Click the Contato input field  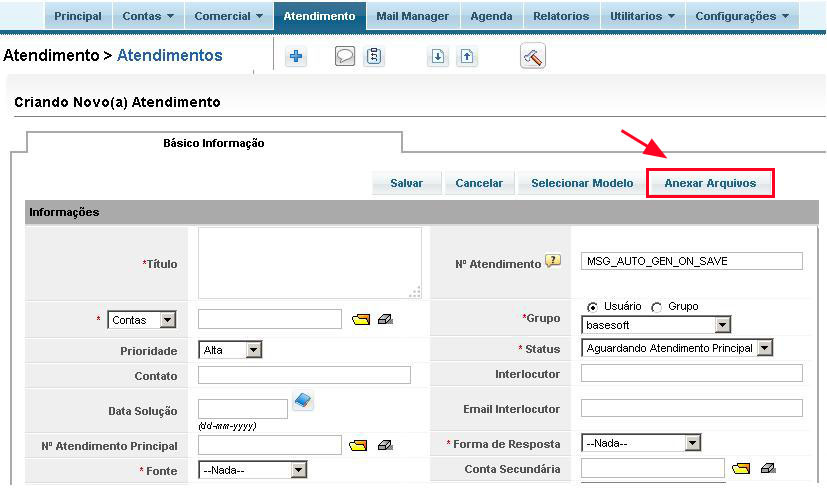(304, 375)
